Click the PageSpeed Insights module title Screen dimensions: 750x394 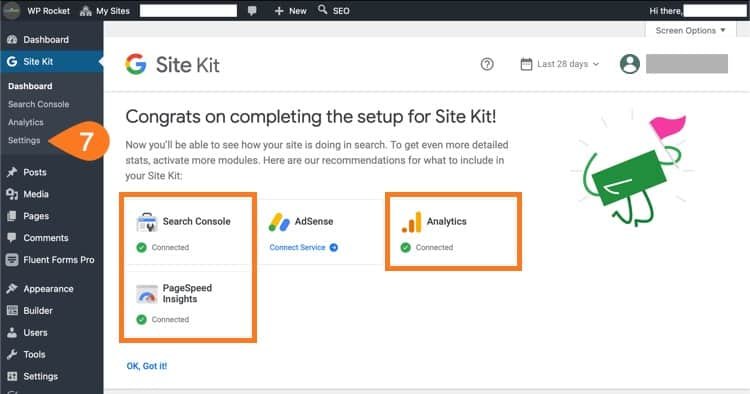187,294
